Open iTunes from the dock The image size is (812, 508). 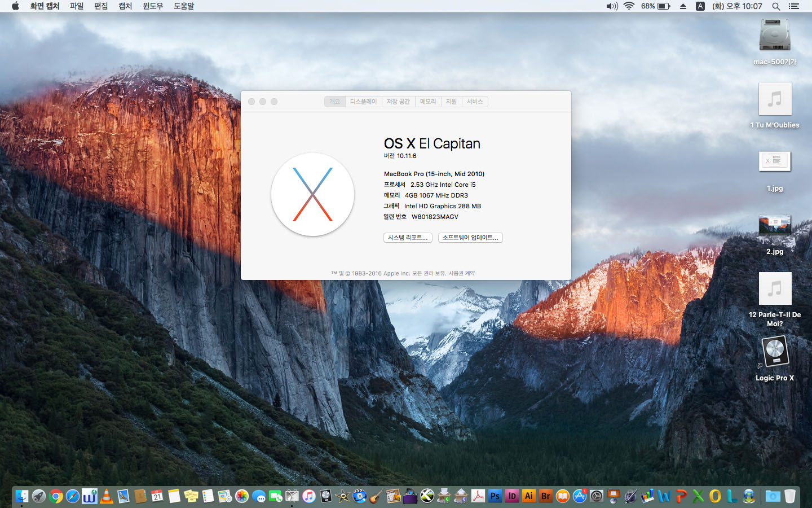click(x=309, y=496)
